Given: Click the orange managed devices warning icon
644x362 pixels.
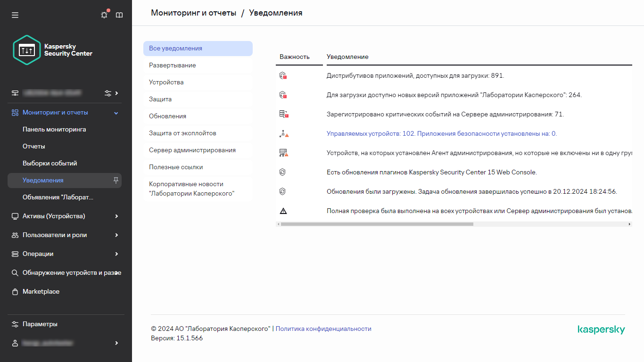Looking at the screenshot, I should (283, 133).
